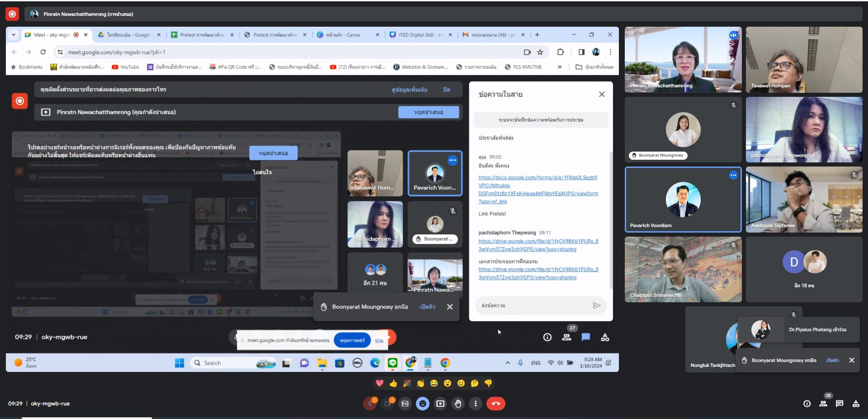Switch to the Gmail inbox (46) tab
The width and height of the screenshot is (868, 419).
493,35
